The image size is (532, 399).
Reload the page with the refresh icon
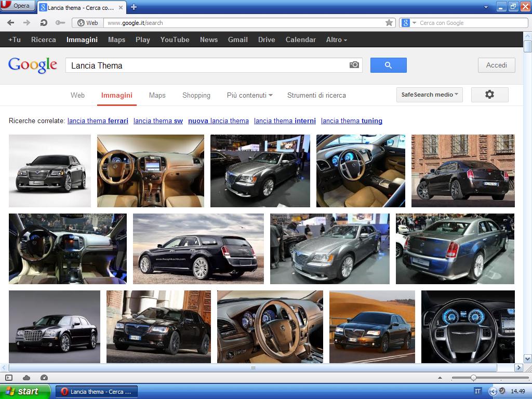(x=44, y=23)
